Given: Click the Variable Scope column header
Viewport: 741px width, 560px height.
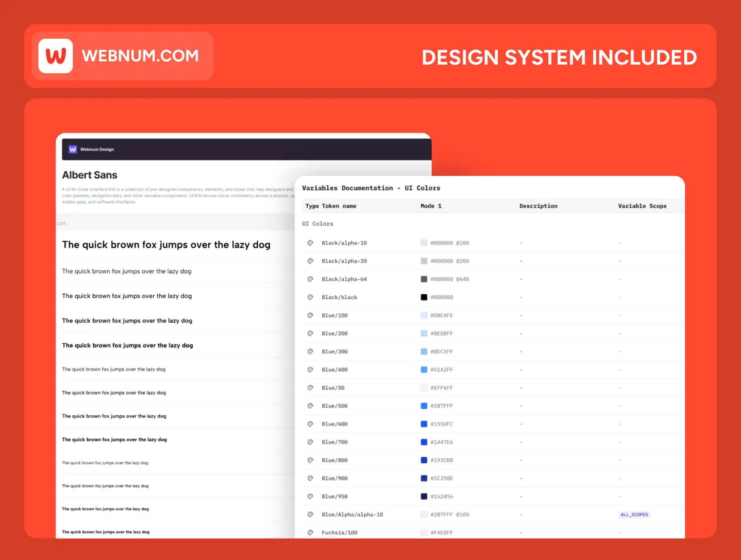Looking at the screenshot, I should pos(642,206).
